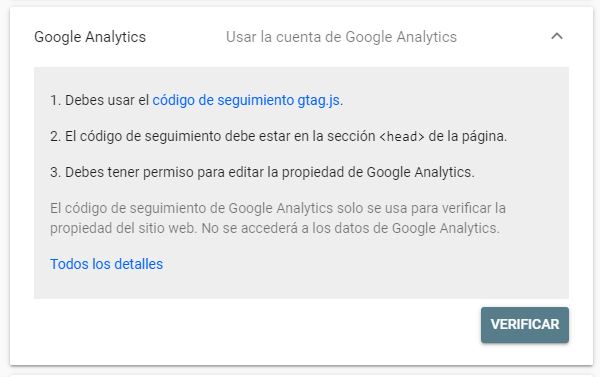Click the number 2. list marker

coord(55,136)
